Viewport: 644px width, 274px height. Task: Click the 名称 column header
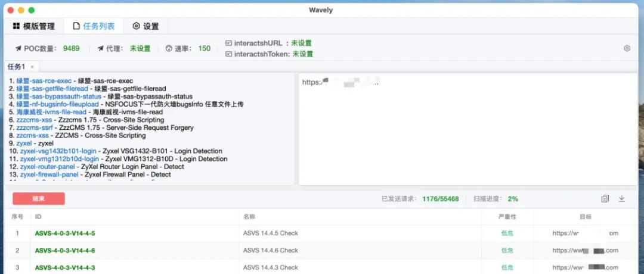pos(249,217)
